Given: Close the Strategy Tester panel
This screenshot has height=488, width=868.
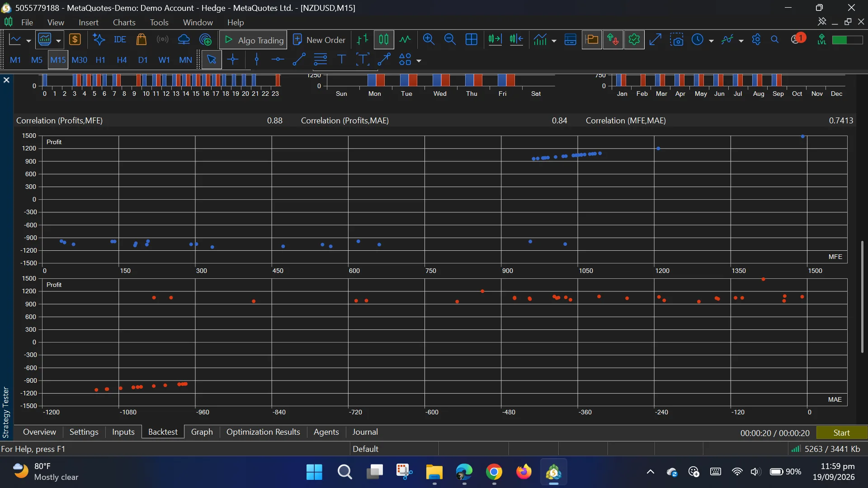Looking at the screenshot, I should [6, 80].
